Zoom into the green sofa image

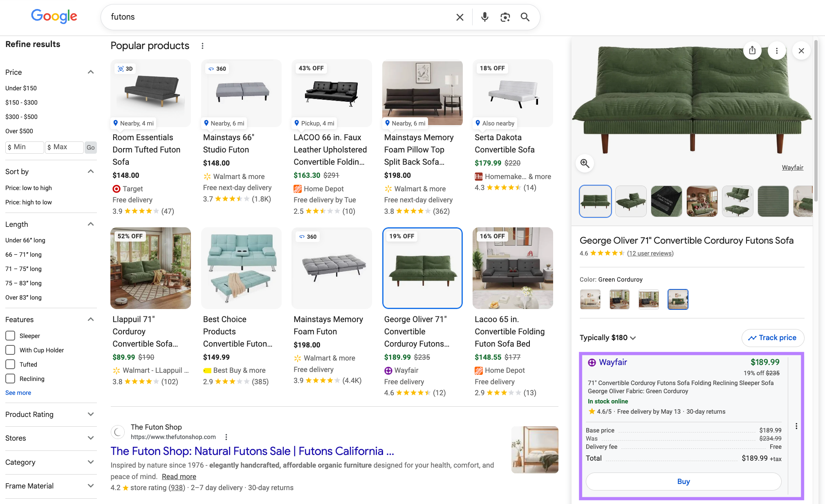(x=585, y=164)
